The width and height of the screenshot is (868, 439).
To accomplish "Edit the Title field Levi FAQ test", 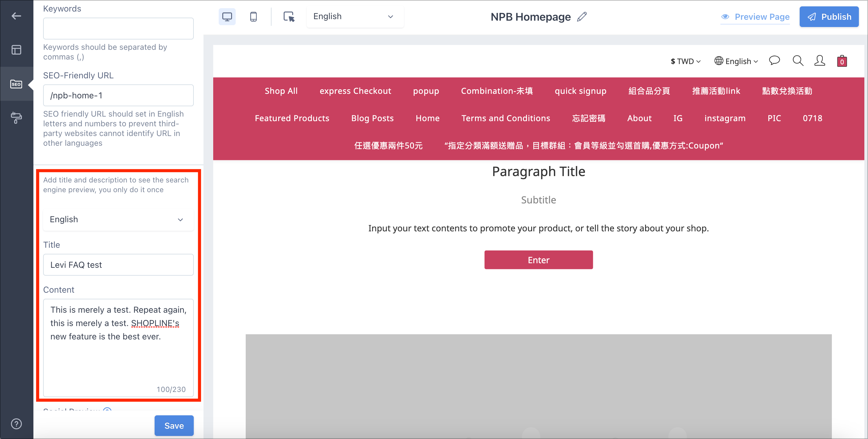I will [118, 265].
